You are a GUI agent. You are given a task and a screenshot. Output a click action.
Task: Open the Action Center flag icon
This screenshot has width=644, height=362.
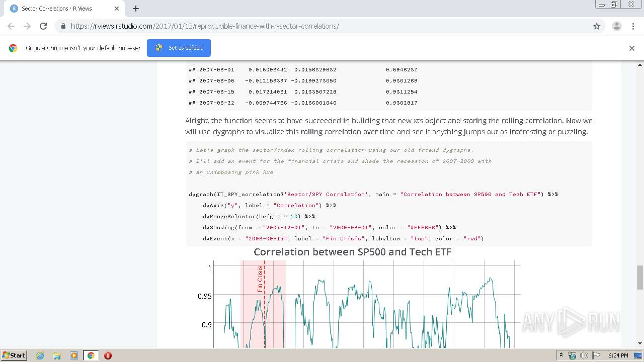(596, 355)
